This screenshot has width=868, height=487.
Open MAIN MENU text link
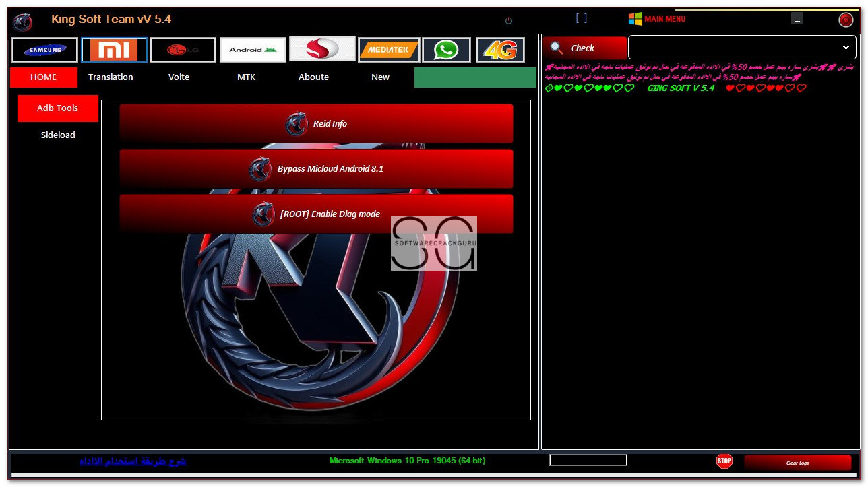[x=664, y=19]
